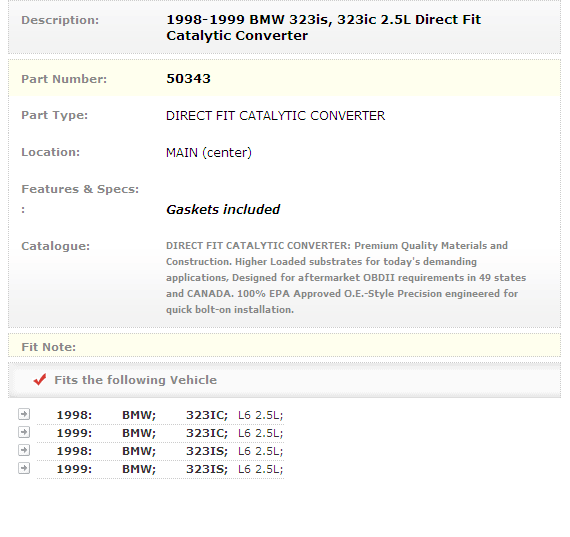Click arrow icon beside 1998 BMW 323IC

click(24, 414)
